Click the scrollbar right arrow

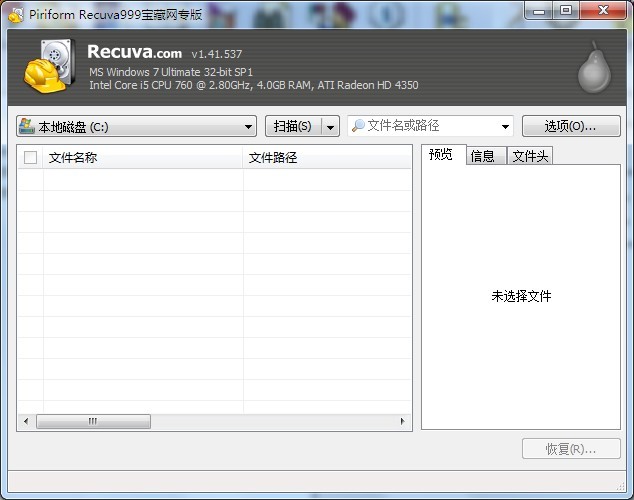(x=404, y=422)
